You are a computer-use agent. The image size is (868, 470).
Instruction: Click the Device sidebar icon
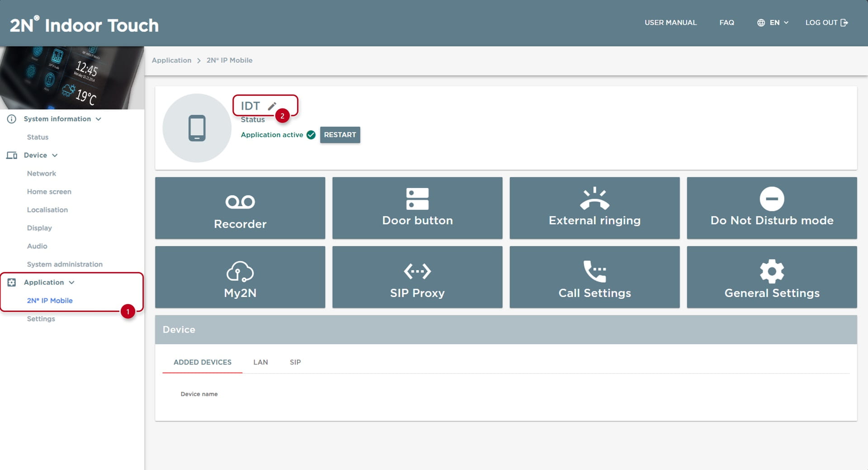tap(12, 155)
